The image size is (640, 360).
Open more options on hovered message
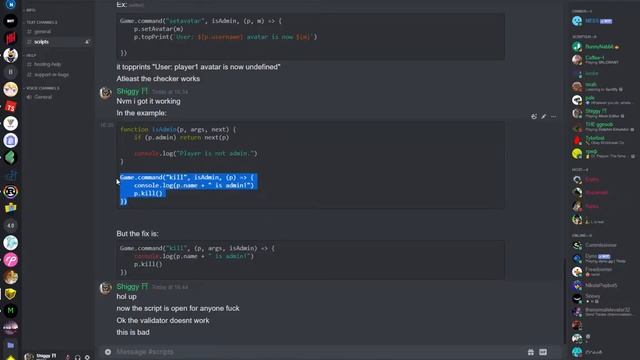[x=553, y=117]
